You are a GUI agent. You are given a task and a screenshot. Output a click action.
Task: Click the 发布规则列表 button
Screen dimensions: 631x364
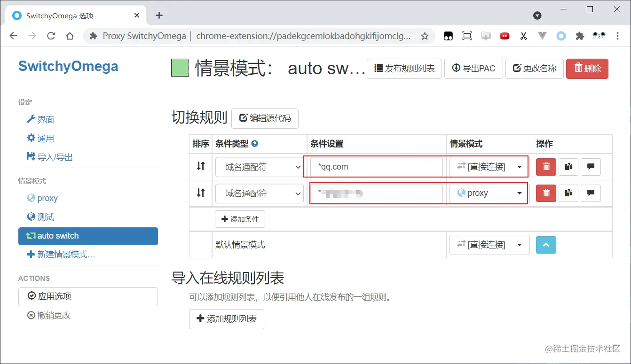tap(404, 69)
